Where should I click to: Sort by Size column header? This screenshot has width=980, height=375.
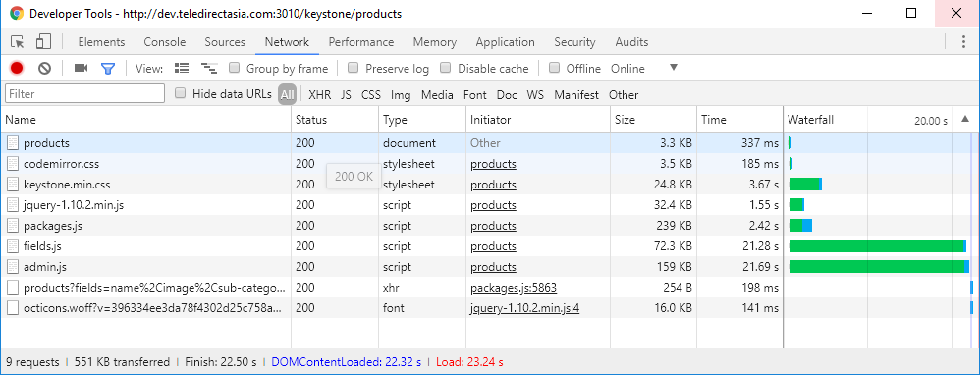[x=654, y=120]
